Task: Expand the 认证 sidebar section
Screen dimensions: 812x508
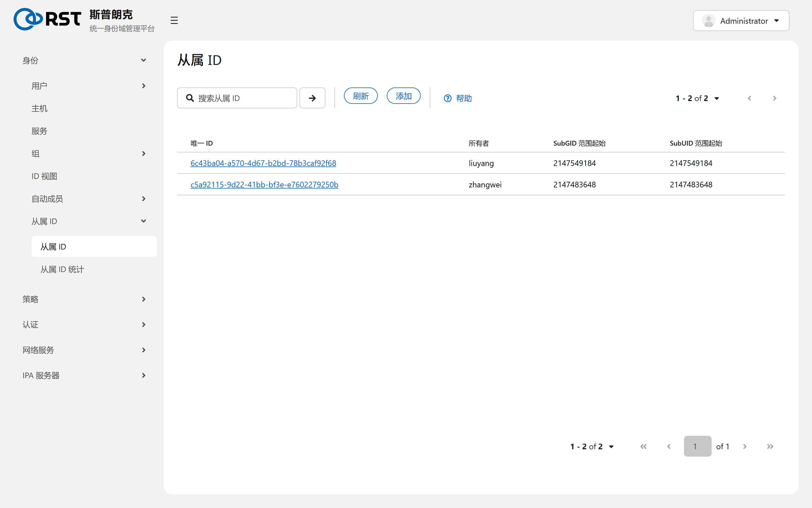Action: click(x=85, y=325)
